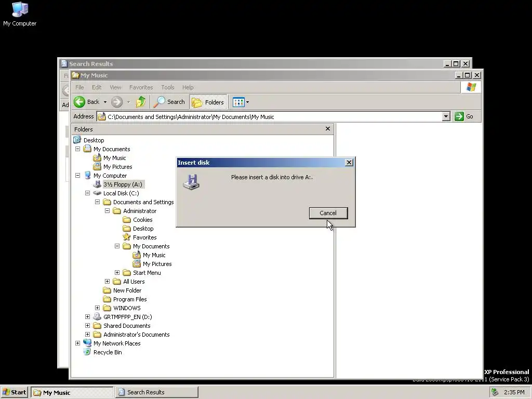Click the Local Disk (C:) drive icon

[97, 193]
